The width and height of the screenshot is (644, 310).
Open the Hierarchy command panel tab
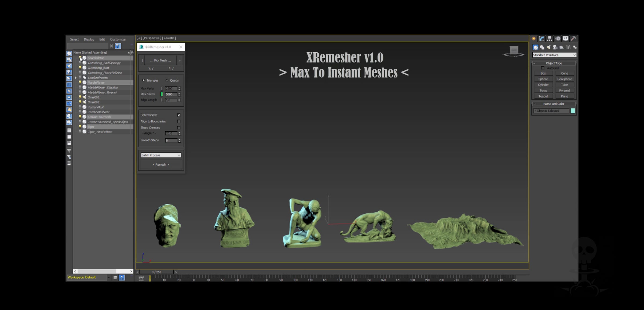tap(550, 39)
